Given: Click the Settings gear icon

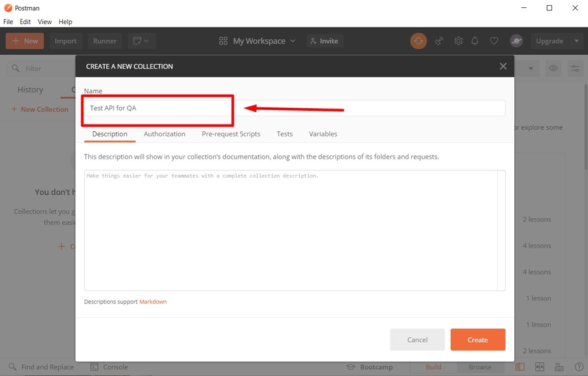Looking at the screenshot, I should [x=458, y=40].
